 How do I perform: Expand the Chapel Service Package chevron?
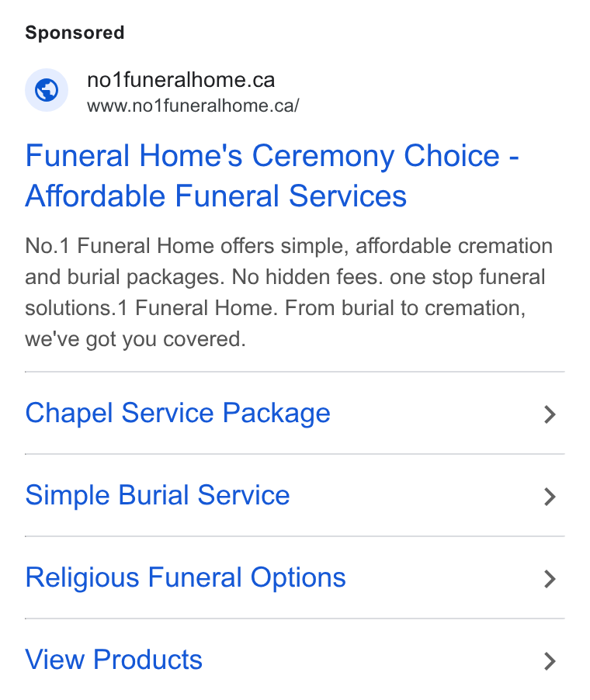pos(550,414)
